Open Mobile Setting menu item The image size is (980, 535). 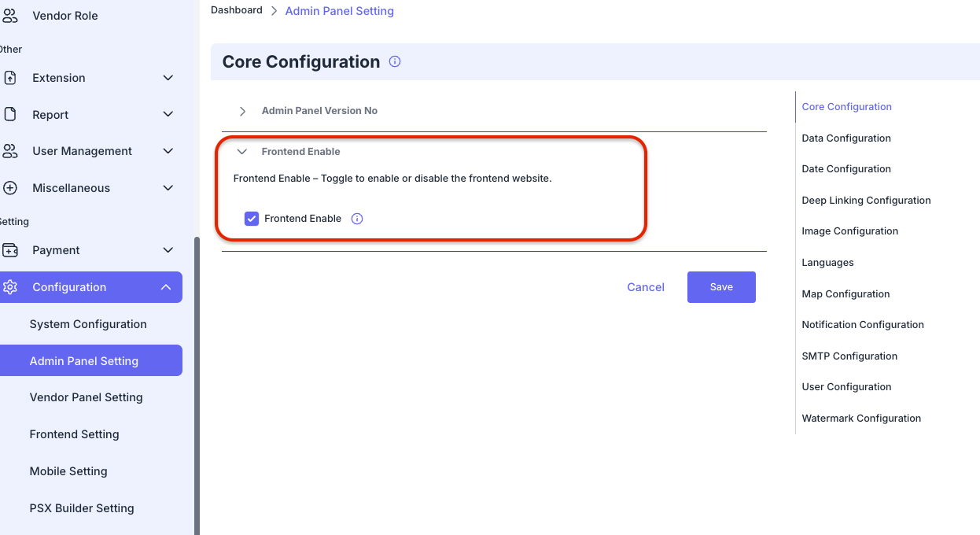(68, 471)
